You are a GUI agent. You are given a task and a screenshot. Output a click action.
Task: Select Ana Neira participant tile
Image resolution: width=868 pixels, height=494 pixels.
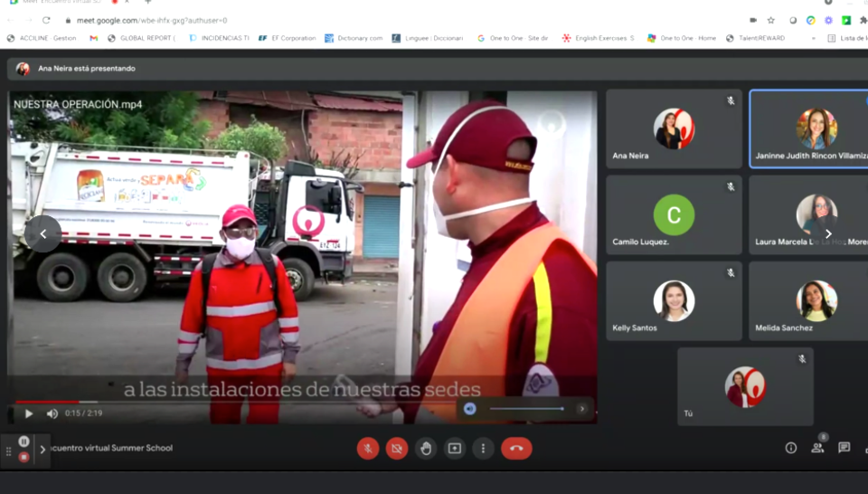coord(674,129)
